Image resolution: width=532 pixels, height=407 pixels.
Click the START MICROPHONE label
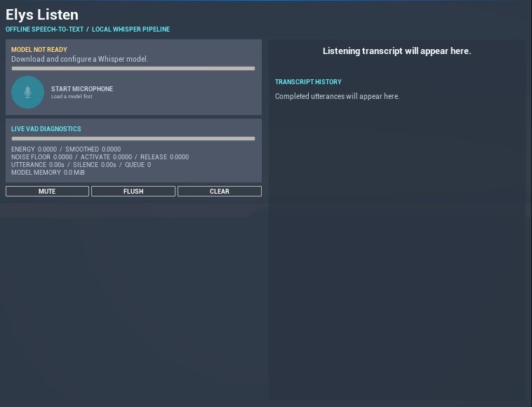click(x=82, y=89)
